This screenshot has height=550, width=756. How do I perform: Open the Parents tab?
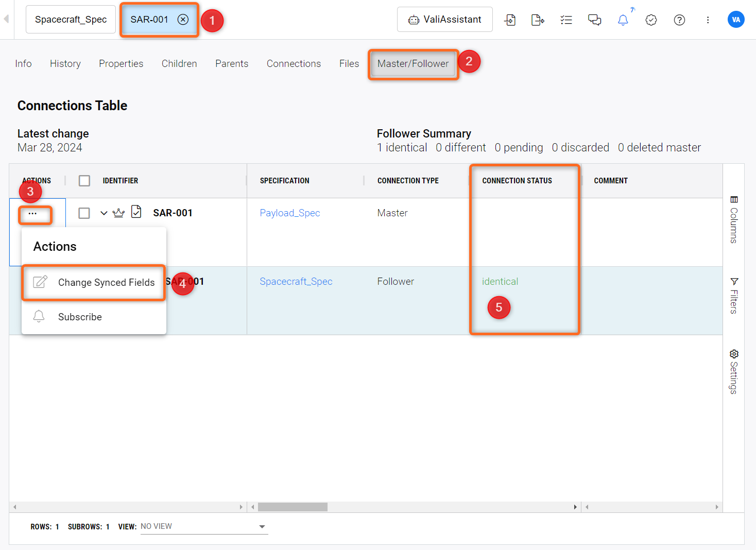point(232,63)
